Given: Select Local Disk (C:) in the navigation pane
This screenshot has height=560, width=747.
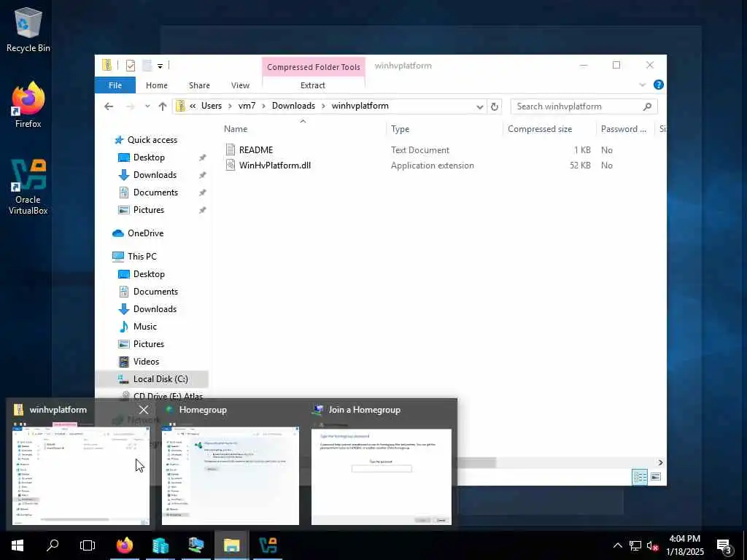Looking at the screenshot, I should 160,379.
